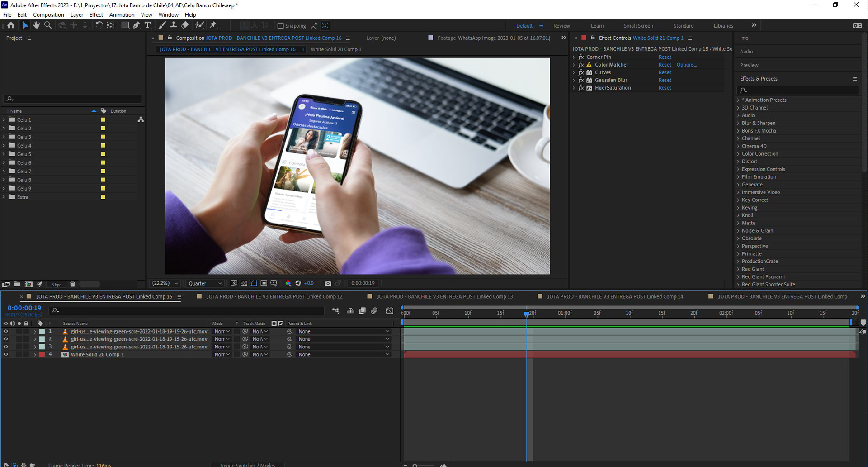Toggle visibility of layer 2 video
The width and height of the screenshot is (868, 467).
[x=6, y=339]
